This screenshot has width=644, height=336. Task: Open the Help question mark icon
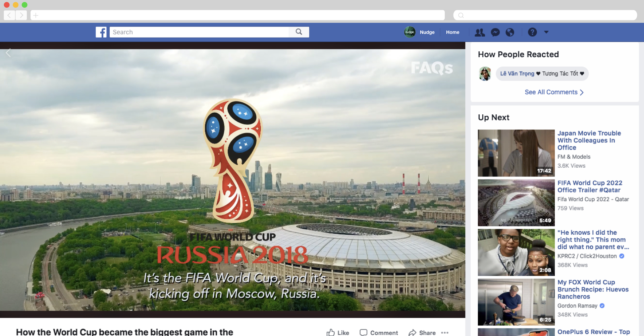[x=533, y=32]
